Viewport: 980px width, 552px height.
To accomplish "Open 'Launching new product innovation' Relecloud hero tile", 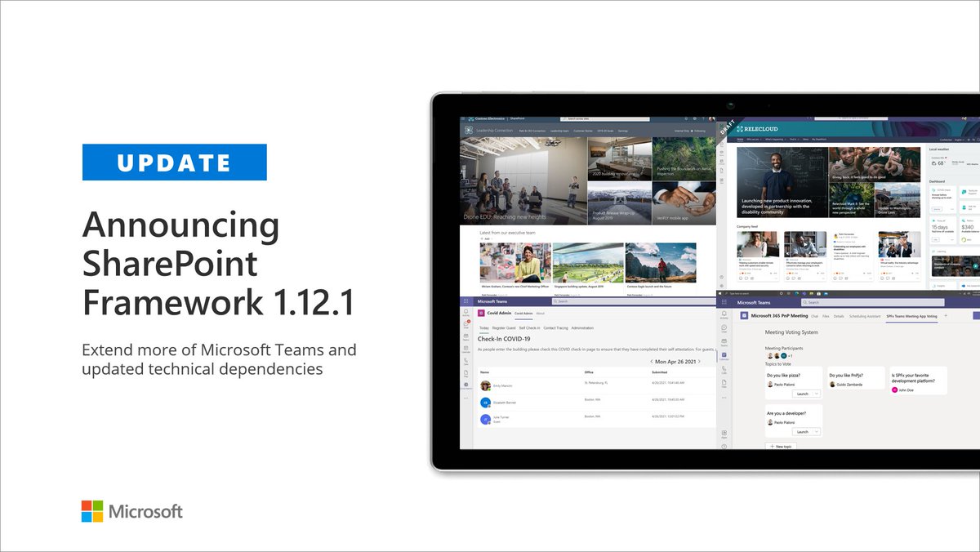I will click(x=782, y=180).
